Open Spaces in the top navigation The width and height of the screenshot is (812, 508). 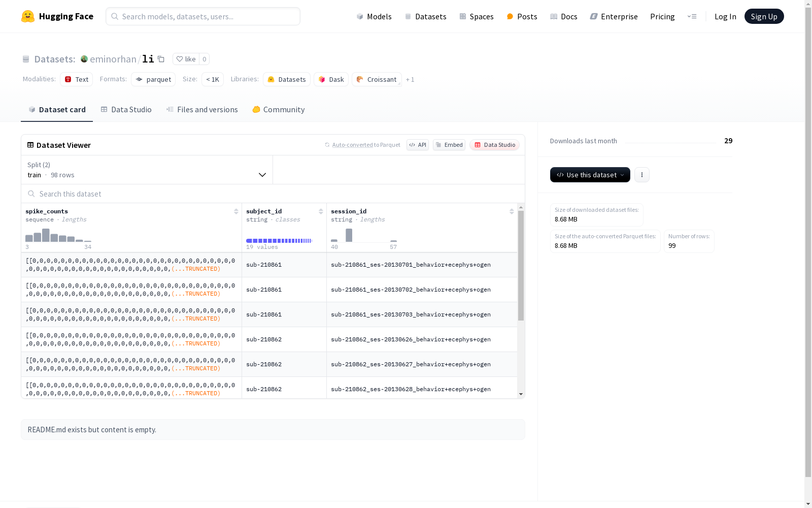point(477,16)
